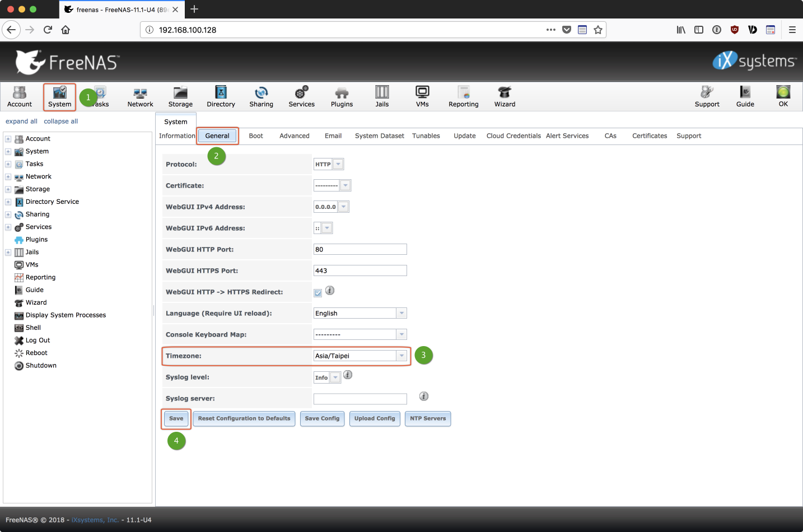Click the Sharing icon in toolbar
The height and width of the screenshot is (532, 803).
[x=261, y=96]
